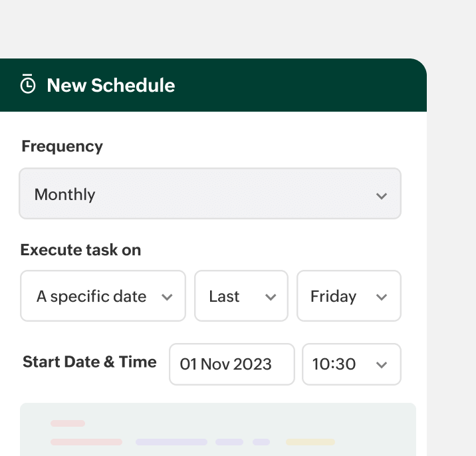Open the 10:30 time dropdown
The width and height of the screenshot is (476, 456).
click(351, 364)
